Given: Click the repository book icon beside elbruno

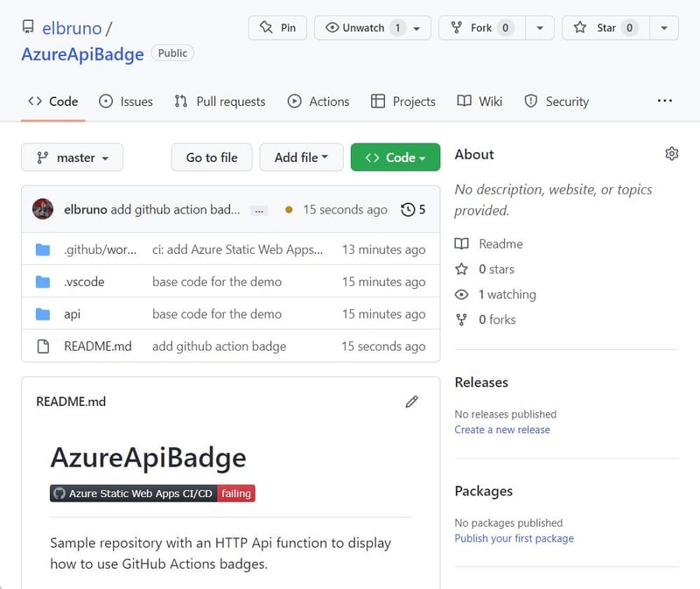Looking at the screenshot, I should click(28, 27).
